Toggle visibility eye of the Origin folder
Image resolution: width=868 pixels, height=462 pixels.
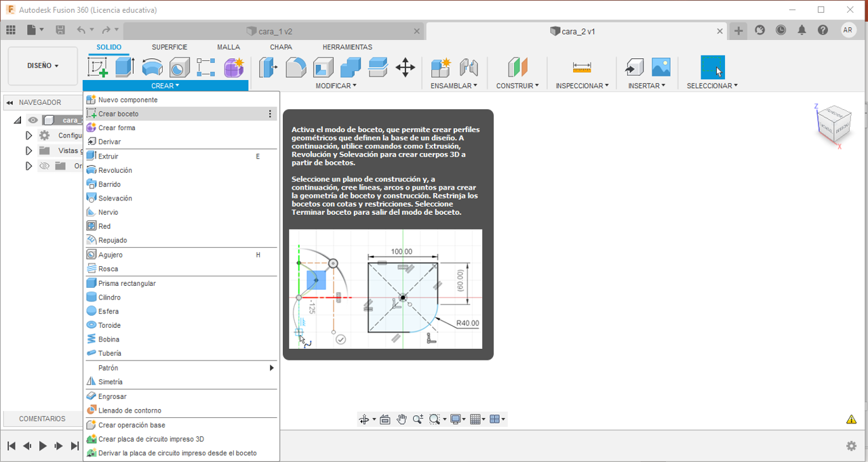tap(45, 166)
